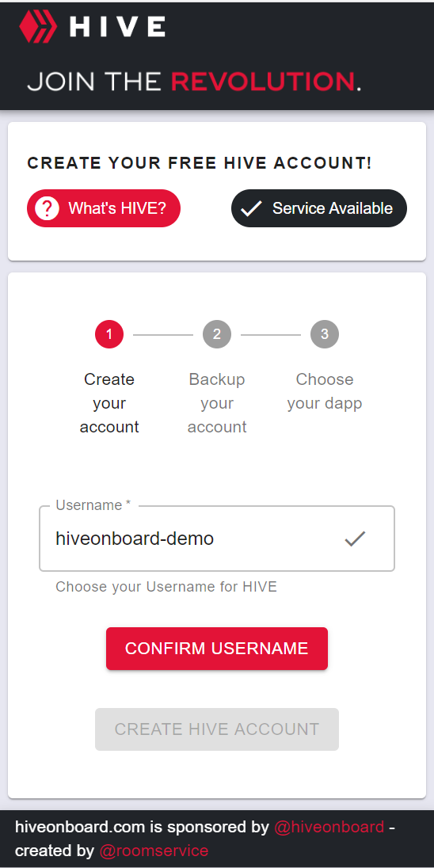The width and height of the screenshot is (434, 868).
Task: Click the Create Your Free Hive Account heading
Action: tap(200, 163)
